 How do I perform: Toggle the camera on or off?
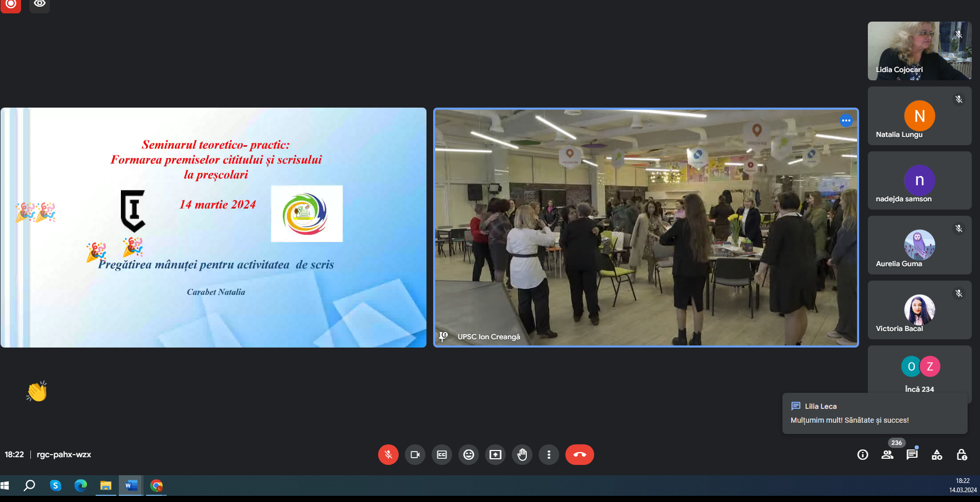415,455
